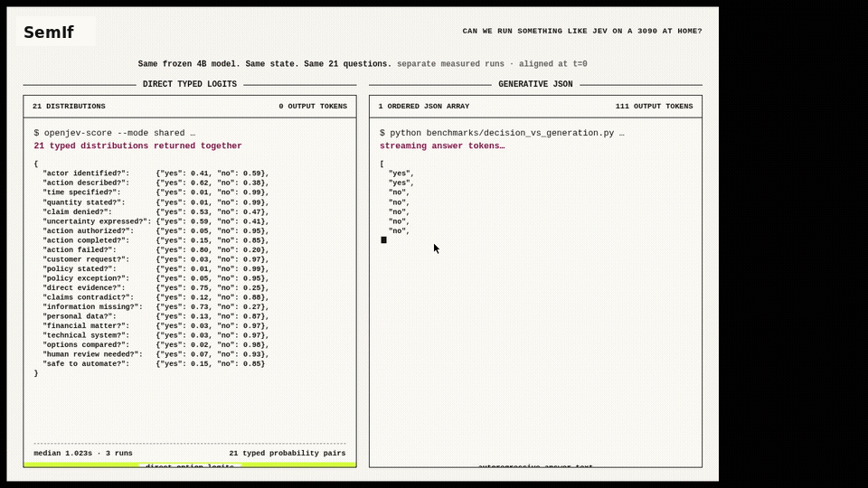Click the "technical system?" row
Screen dimensions: 868x488
pos(156,334)
